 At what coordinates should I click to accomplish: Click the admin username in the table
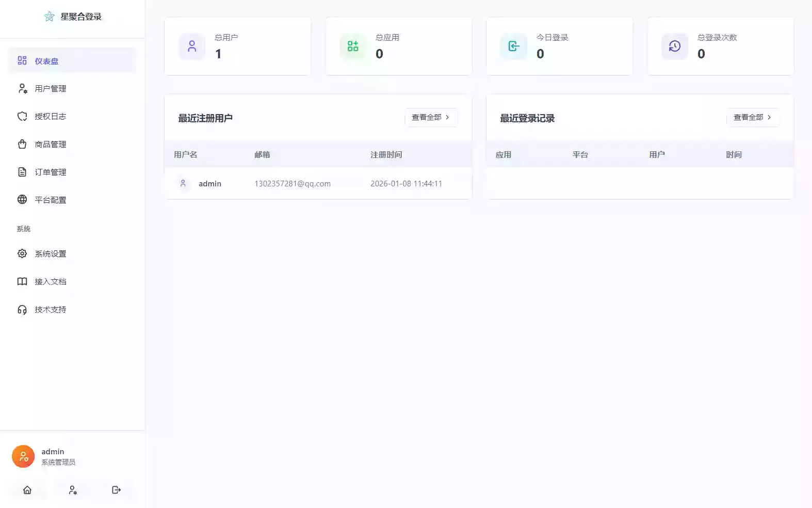[210, 184]
